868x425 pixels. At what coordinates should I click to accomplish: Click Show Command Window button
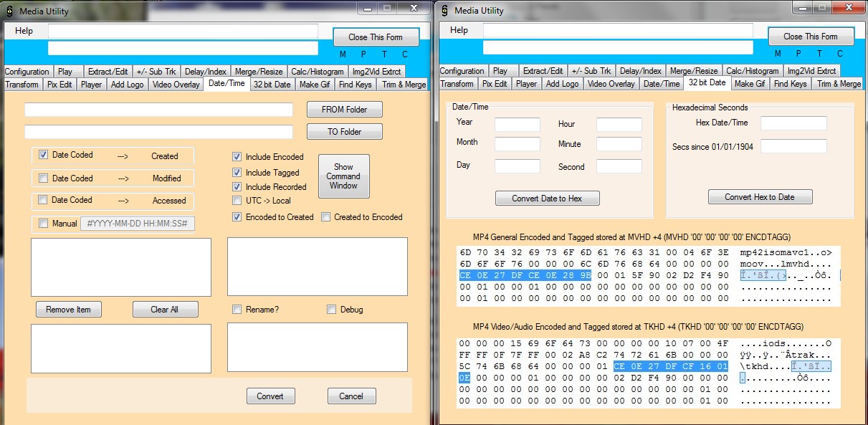tap(343, 176)
